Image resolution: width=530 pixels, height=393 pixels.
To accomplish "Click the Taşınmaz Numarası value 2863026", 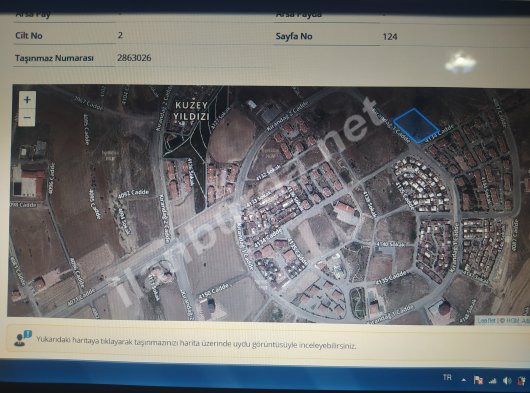I will 134,58.
